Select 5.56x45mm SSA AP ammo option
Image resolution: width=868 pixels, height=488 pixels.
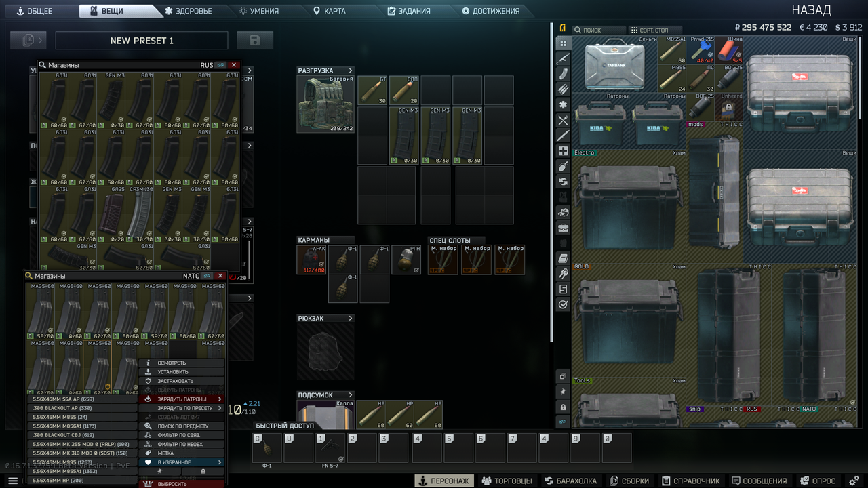[82, 399]
